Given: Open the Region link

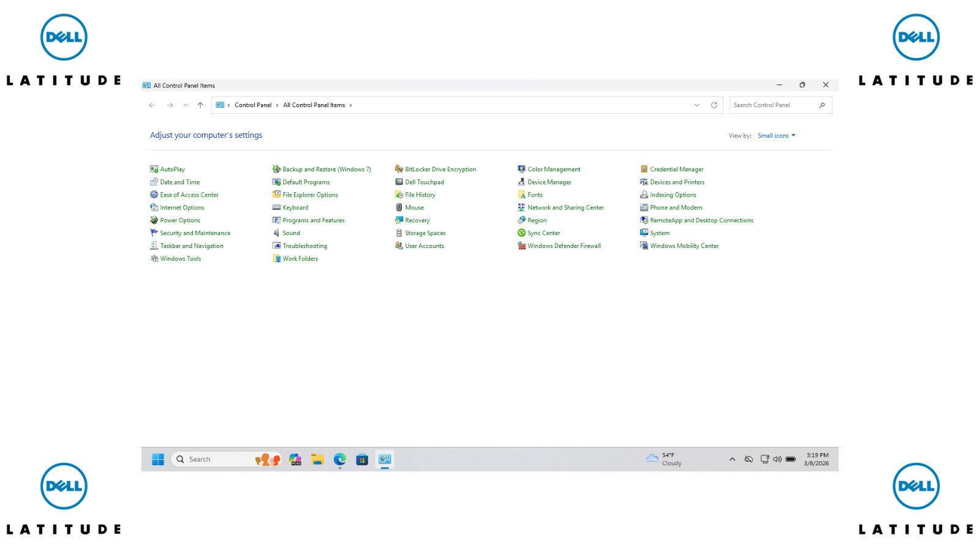Looking at the screenshot, I should coord(537,220).
